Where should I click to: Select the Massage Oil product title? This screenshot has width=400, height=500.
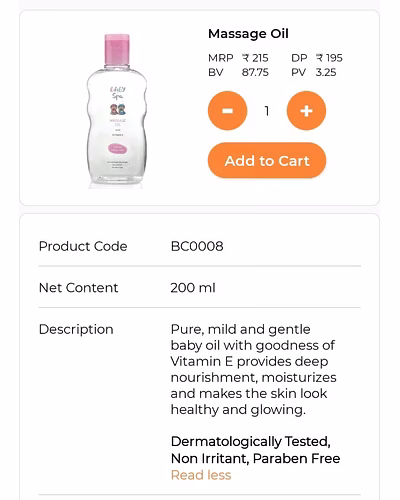point(248,34)
